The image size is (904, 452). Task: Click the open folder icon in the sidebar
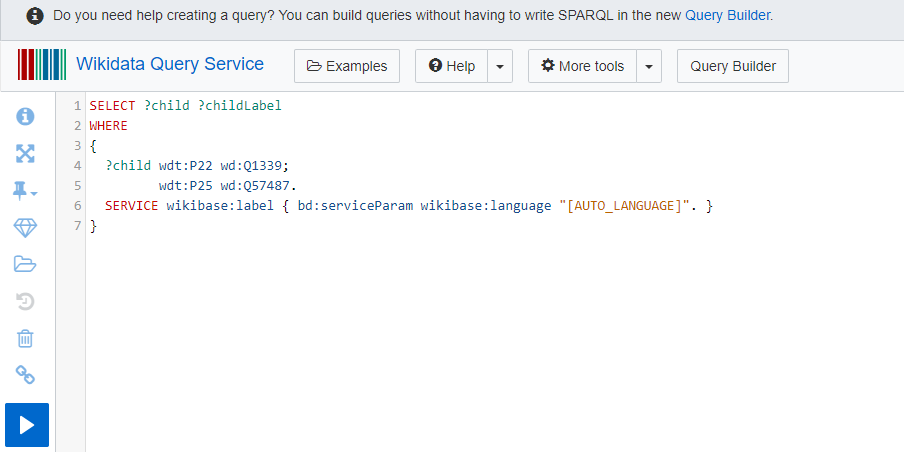(x=26, y=264)
